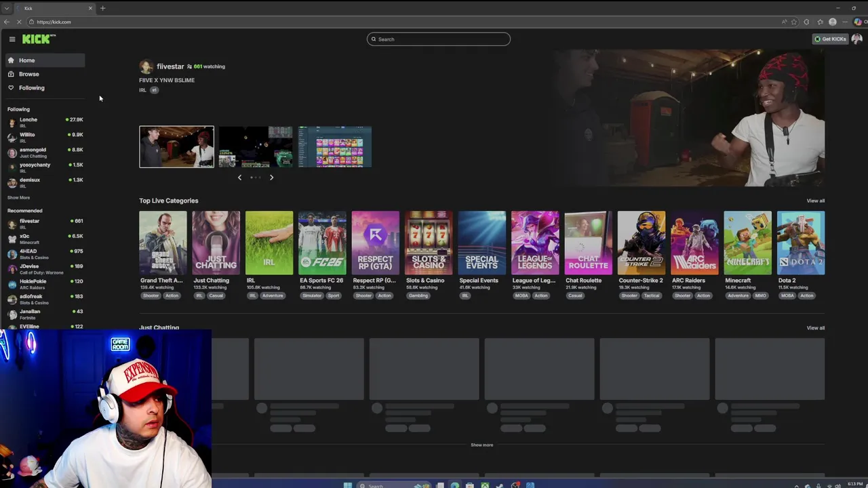Add page to favorites star icon
The height and width of the screenshot is (488, 868).
tap(794, 22)
